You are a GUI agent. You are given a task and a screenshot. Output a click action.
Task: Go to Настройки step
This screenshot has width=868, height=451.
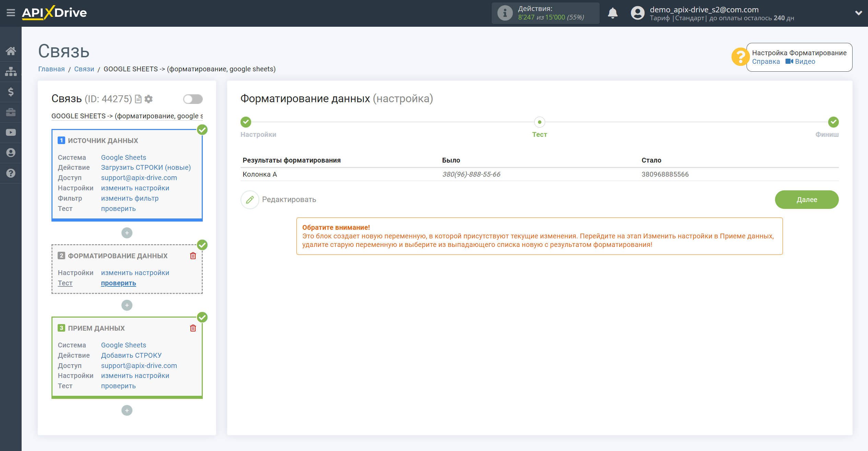tap(246, 122)
